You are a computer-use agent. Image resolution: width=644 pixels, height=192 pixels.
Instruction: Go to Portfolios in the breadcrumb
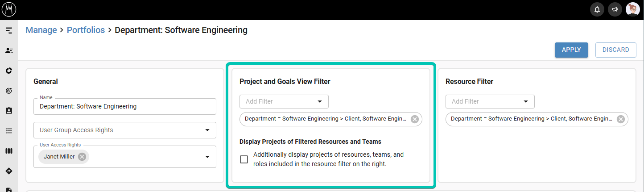click(86, 30)
